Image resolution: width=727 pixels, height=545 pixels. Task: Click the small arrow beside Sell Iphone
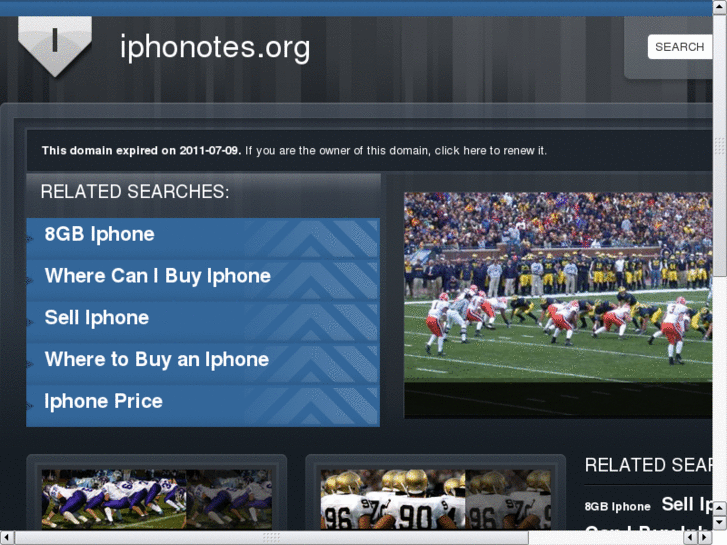coord(30,322)
